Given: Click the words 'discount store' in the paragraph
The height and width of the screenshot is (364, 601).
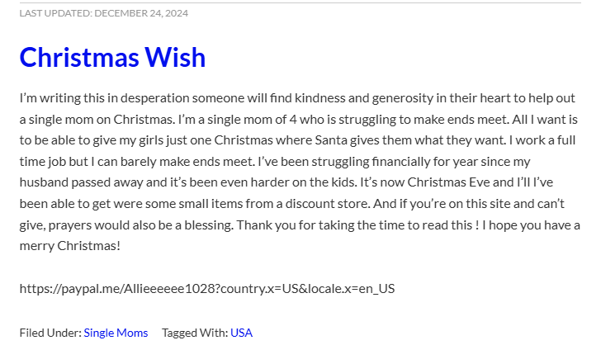Looking at the screenshot, I should click(327, 203).
